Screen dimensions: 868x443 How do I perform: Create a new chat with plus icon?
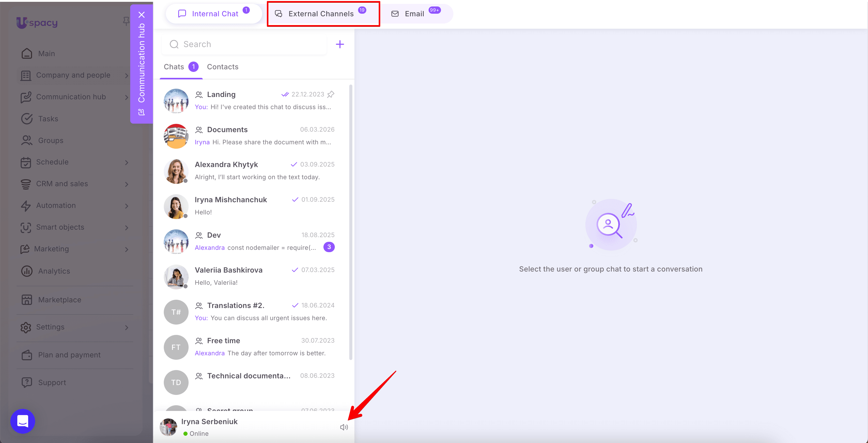point(340,44)
